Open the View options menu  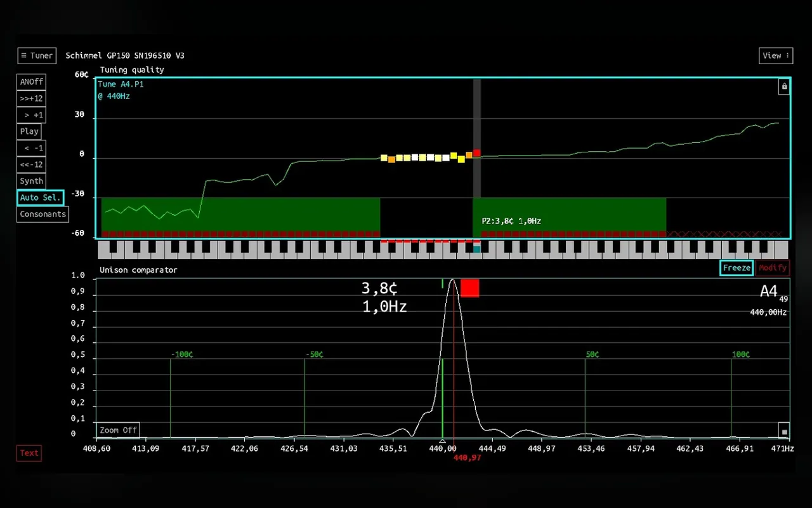point(776,55)
